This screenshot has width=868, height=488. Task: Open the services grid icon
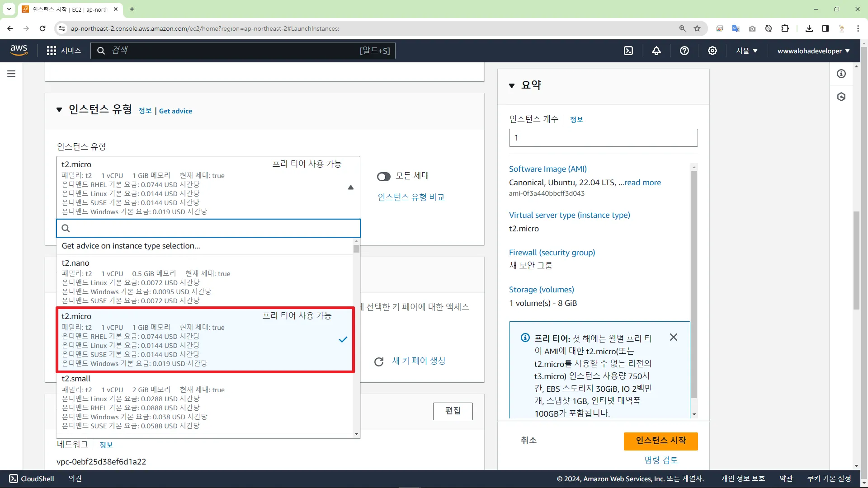[52, 51]
